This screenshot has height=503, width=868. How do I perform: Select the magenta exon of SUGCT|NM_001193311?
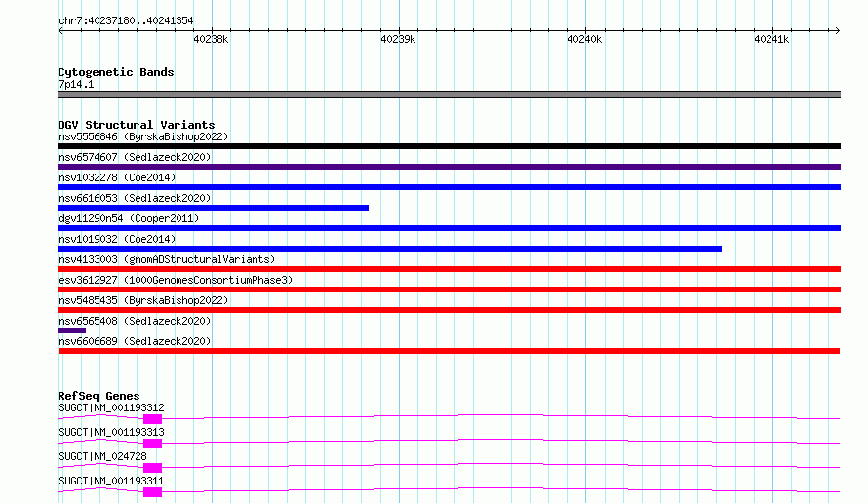[152, 492]
